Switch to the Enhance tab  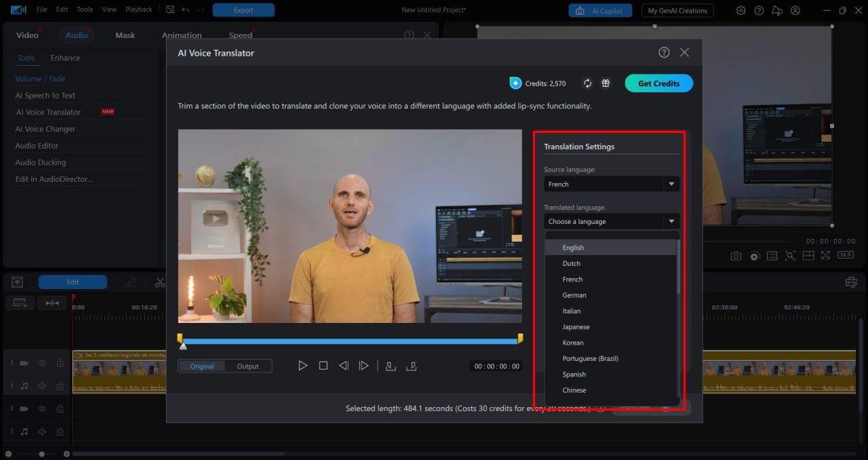(64, 58)
